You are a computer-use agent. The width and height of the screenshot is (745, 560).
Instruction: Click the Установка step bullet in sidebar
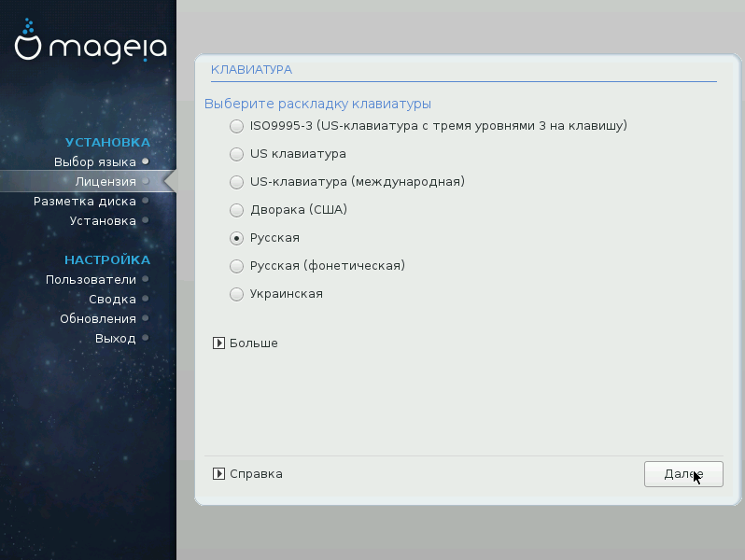tap(145, 220)
